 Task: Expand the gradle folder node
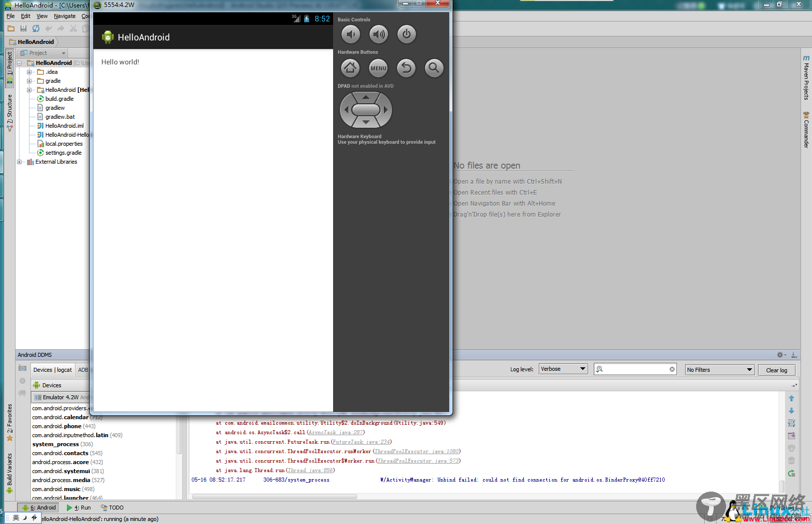click(29, 81)
